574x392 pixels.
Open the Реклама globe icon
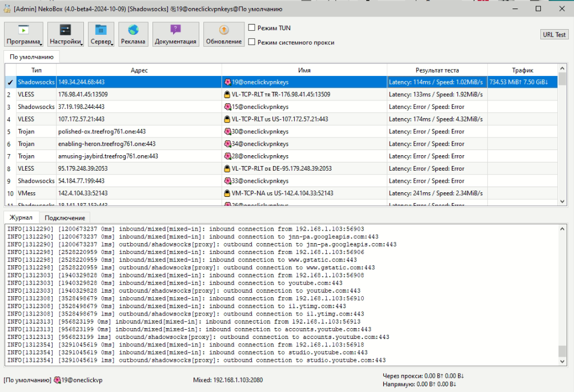133,30
